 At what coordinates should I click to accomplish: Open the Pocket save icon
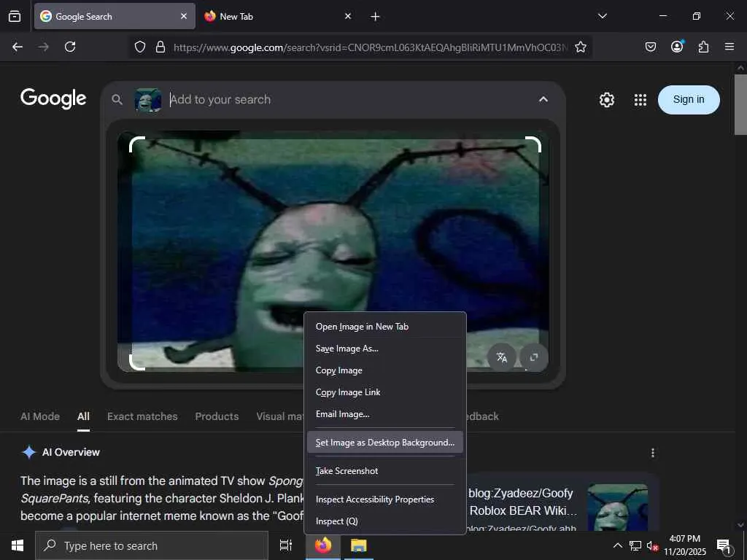[650, 47]
